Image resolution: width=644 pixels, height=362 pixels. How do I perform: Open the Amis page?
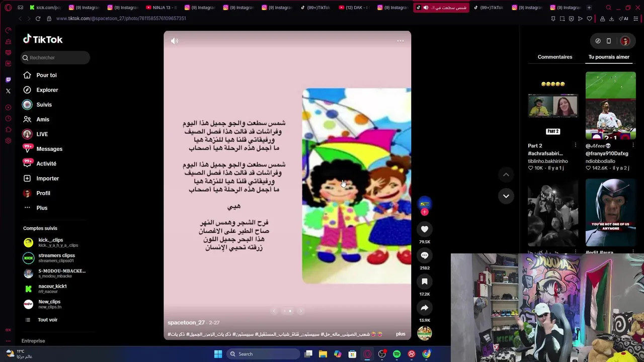43,119
